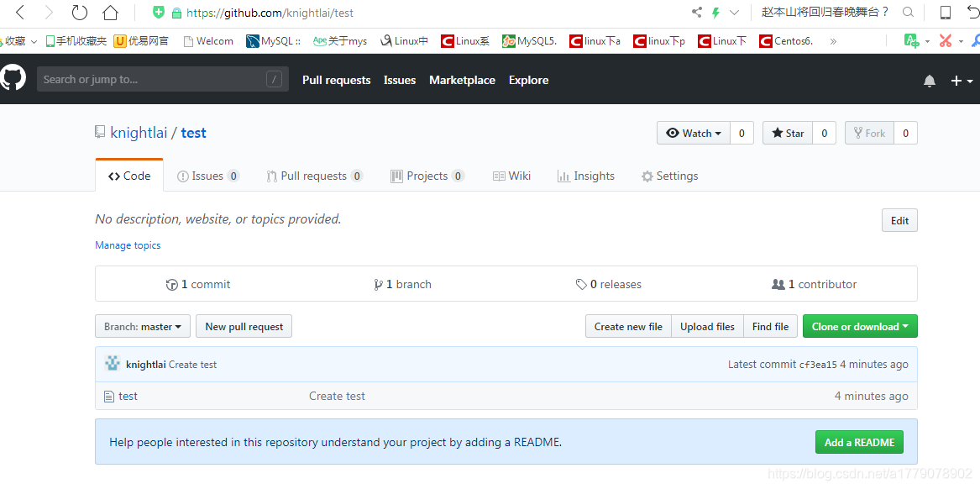This screenshot has height=489, width=980.
Task: Open 手机收藏夹 bookmark folder
Action: point(76,41)
